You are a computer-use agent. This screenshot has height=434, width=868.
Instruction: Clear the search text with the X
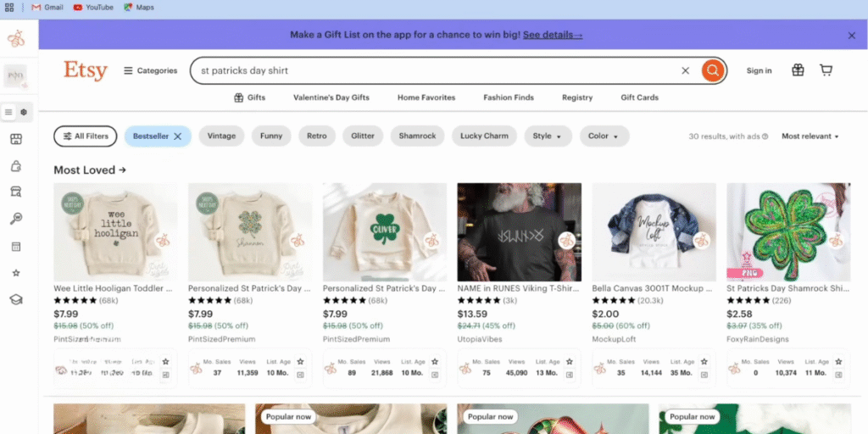(685, 71)
